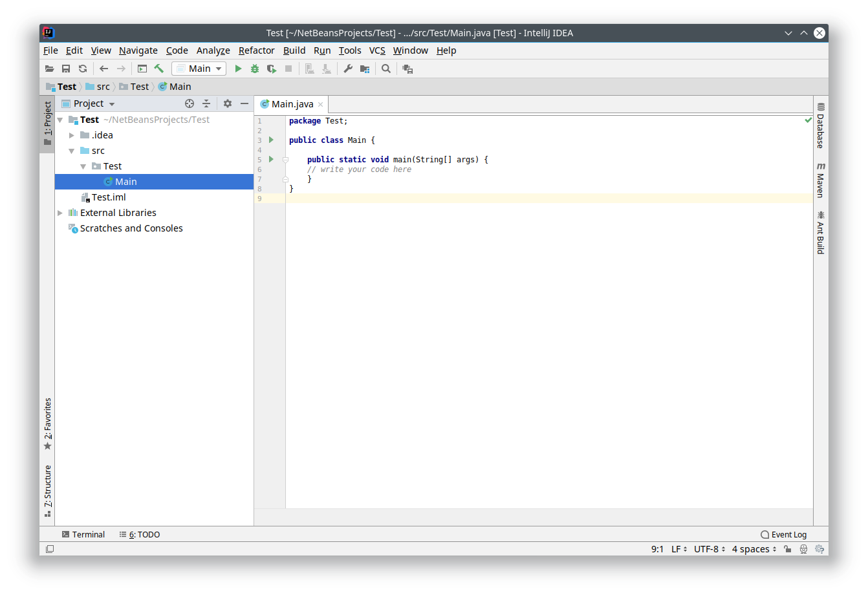868x595 pixels.
Task: Expand the .idea folder arrow
Action: point(72,135)
